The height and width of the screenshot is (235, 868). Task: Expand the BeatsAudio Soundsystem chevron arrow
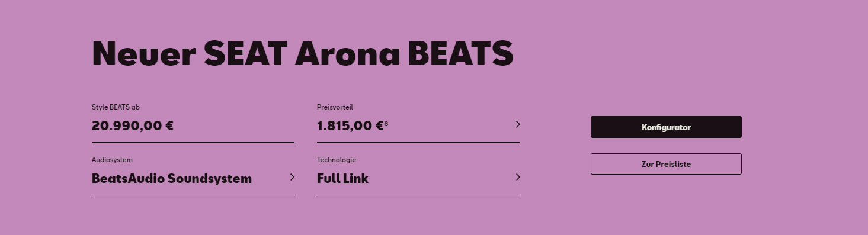(x=292, y=177)
